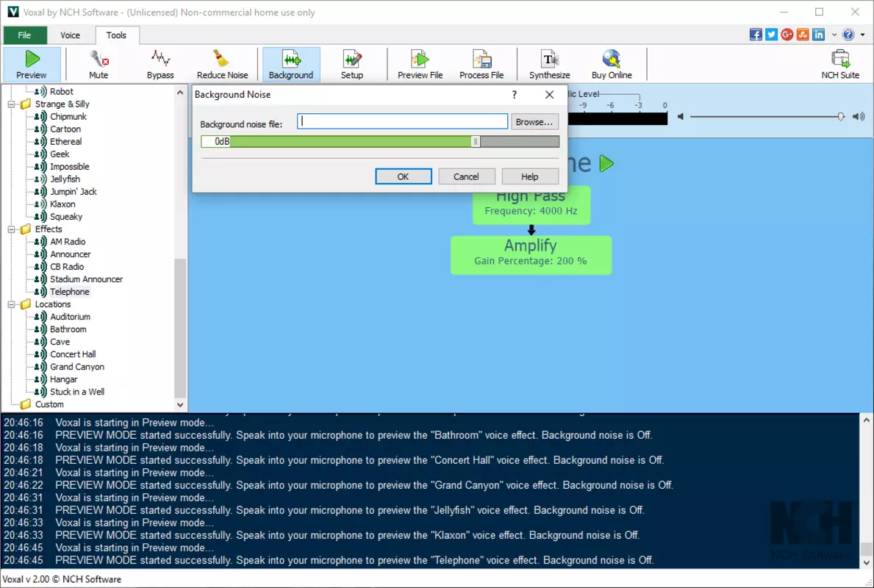Click the voice list scroll up arrow
The width and height of the screenshot is (874, 588).
pos(180,93)
